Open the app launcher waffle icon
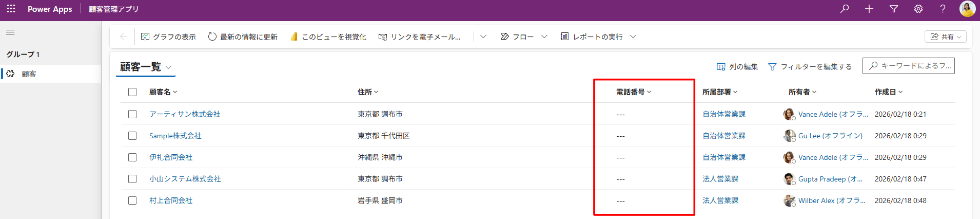The height and width of the screenshot is (219, 980). tap(11, 9)
